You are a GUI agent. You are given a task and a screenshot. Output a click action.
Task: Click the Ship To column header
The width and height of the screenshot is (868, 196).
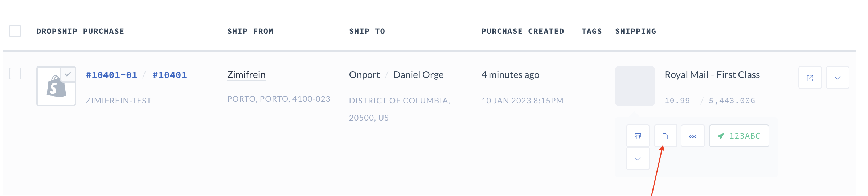click(367, 31)
